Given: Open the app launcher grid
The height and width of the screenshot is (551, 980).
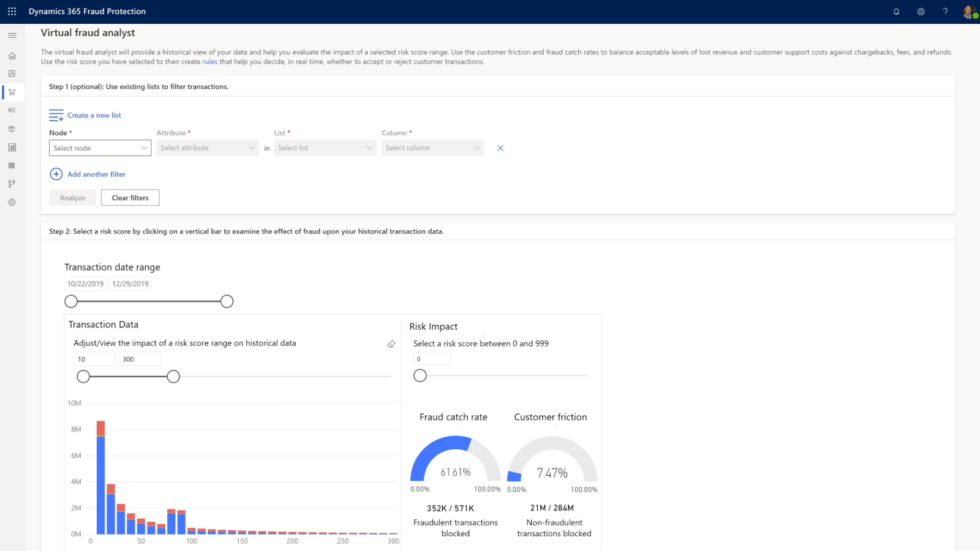Looking at the screenshot, I should click(12, 12).
